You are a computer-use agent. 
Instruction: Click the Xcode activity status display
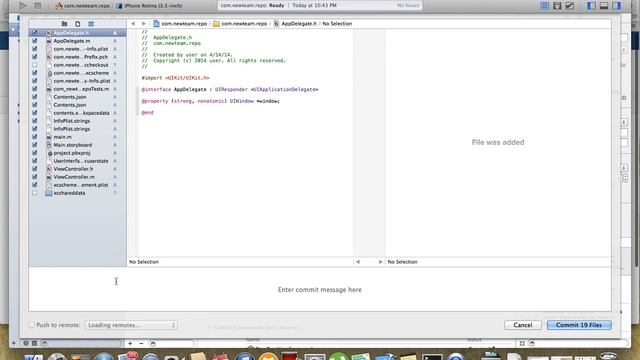pyautogui.click(x=320, y=5)
